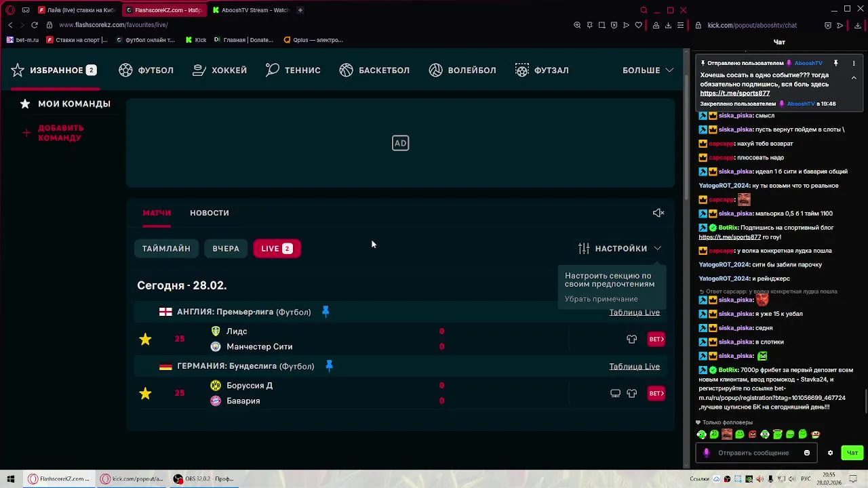Collapse the pinned message in Kick chat
868x488 pixels.
[854, 78]
